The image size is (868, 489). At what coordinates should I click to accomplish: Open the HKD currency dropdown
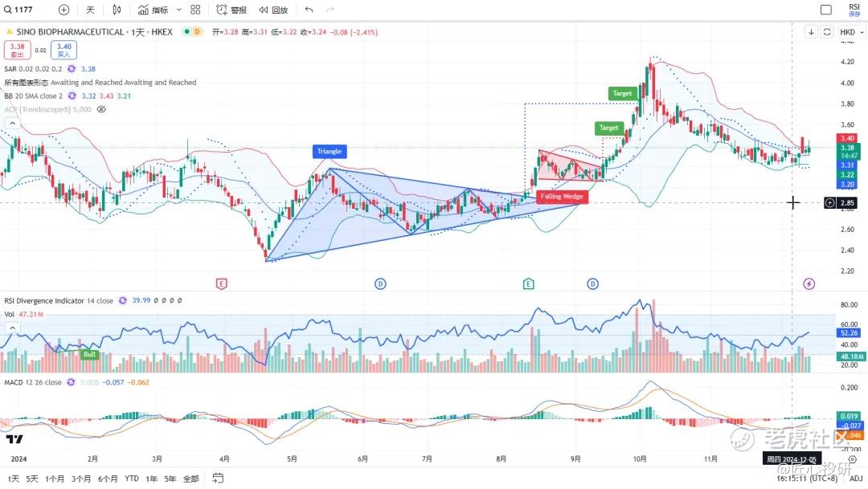[x=851, y=32]
